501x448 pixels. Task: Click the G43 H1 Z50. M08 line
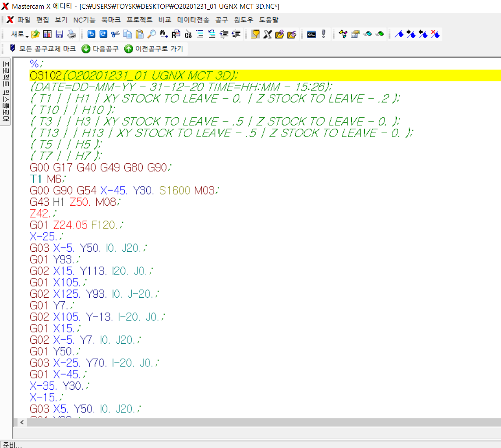click(75, 202)
